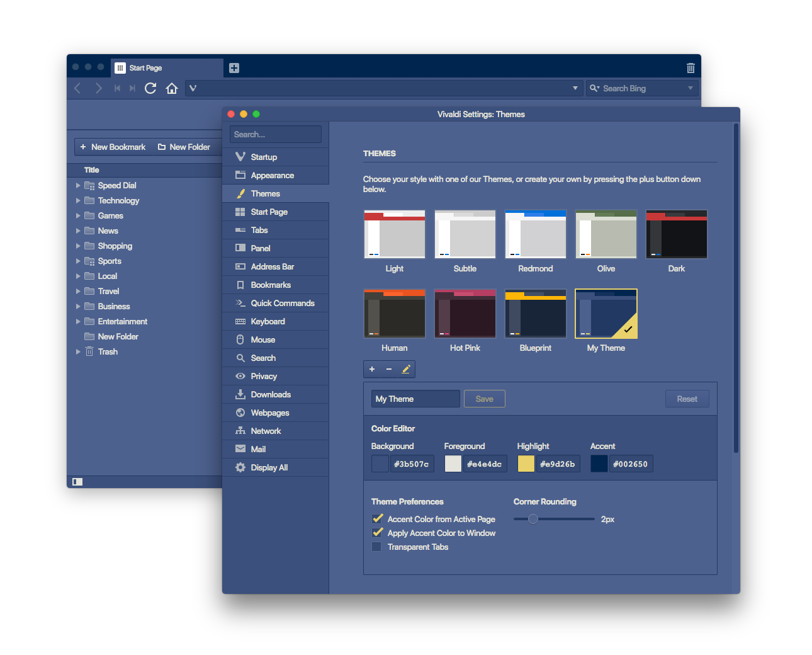The width and height of the screenshot is (812, 655).
Task: Enable the Transparent Tabs checkbox
Action: click(x=376, y=547)
